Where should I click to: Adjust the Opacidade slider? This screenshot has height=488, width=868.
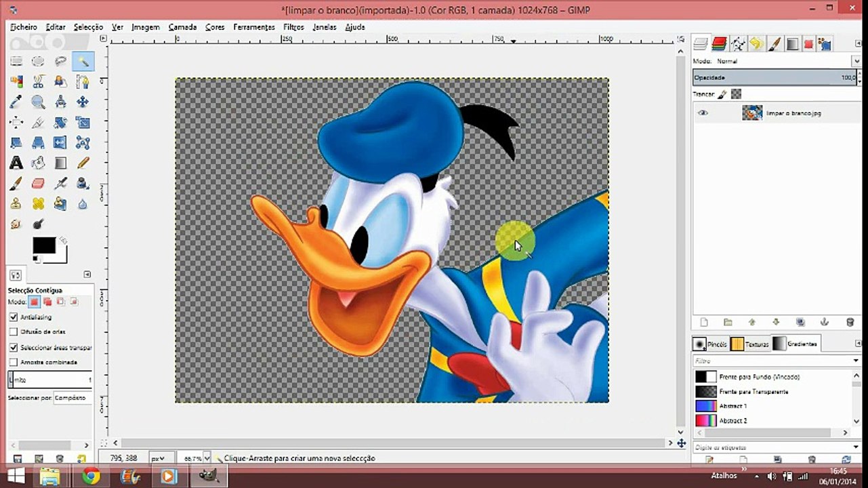click(776, 78)
